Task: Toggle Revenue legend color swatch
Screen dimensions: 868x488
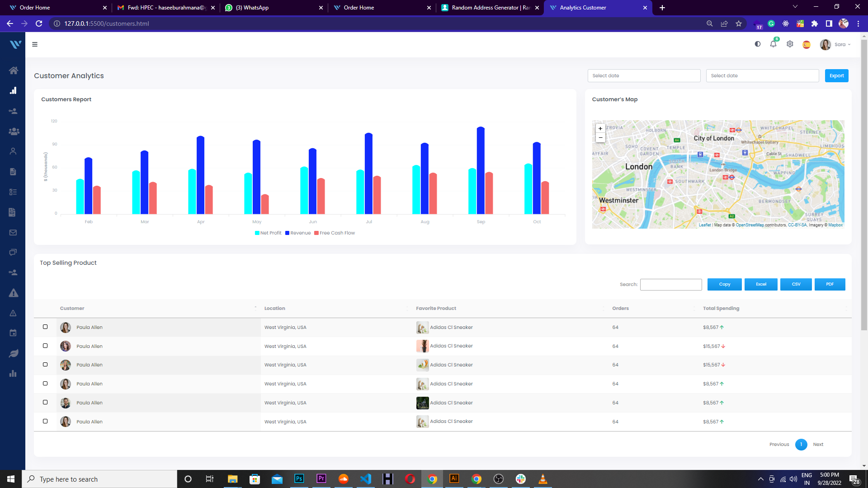Action: (x=288, y=233)
